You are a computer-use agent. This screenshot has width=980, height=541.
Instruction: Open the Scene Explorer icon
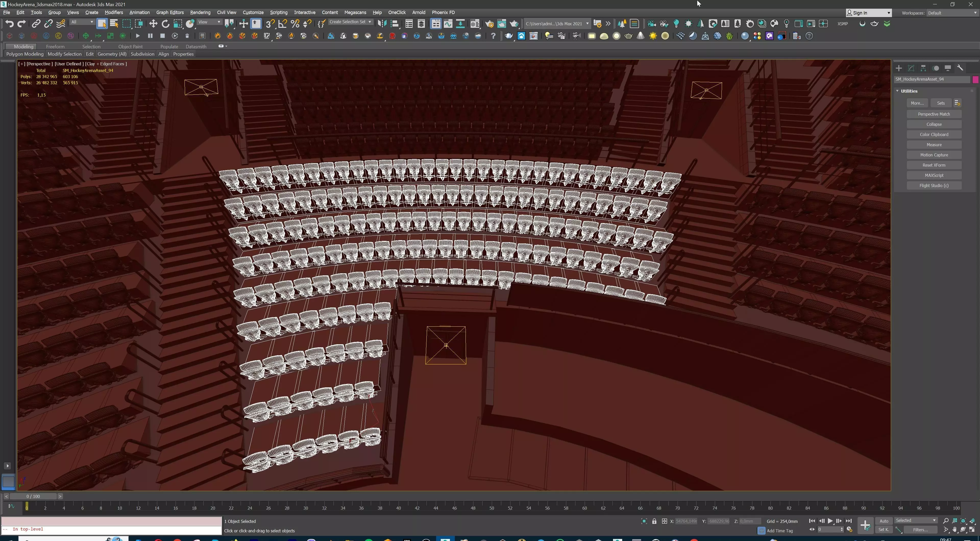click(x=409, y=23)
